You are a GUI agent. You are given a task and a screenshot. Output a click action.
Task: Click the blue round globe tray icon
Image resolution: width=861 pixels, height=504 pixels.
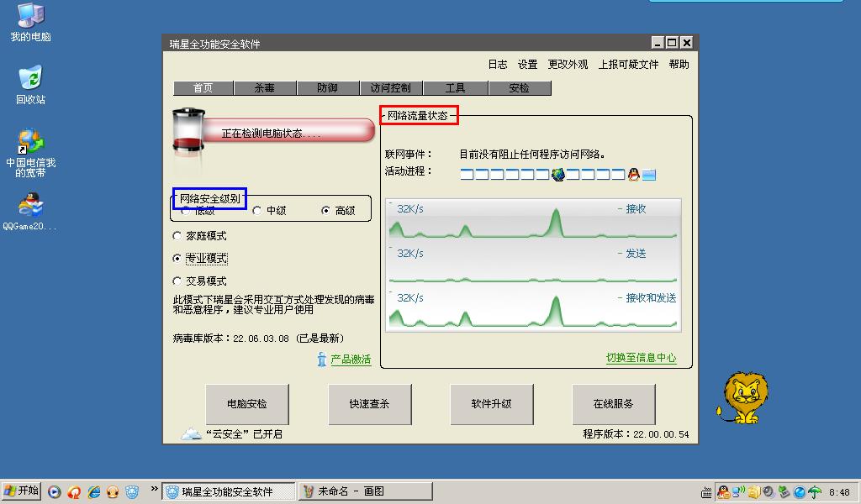(800, 492)
